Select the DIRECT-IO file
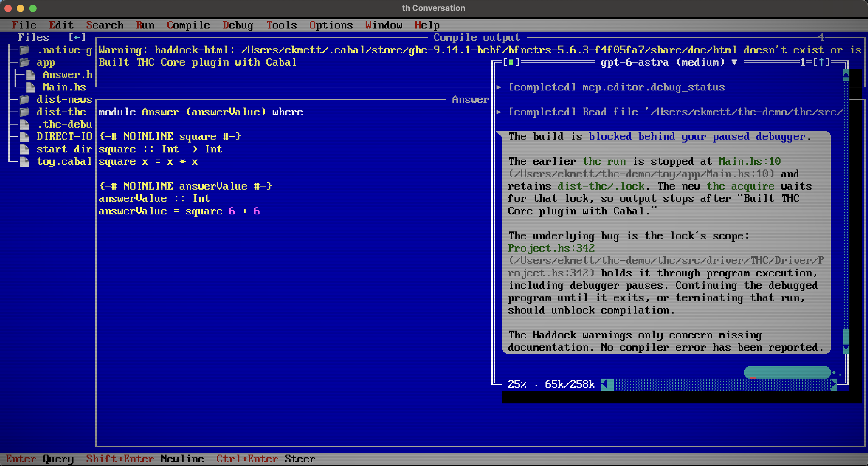The width and height of the screenshot is (868, 466). 64,136
